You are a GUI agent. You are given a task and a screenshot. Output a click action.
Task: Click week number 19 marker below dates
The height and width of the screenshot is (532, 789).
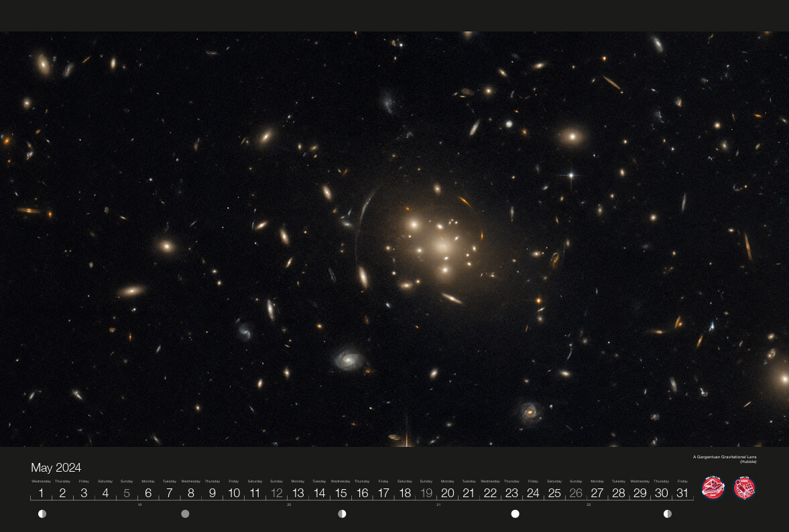coord(139,505)
